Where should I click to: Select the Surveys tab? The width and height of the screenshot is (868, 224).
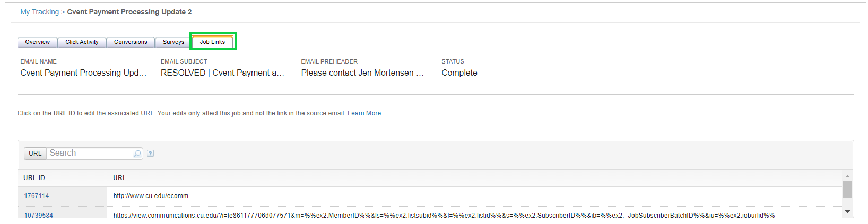[173, 42]
